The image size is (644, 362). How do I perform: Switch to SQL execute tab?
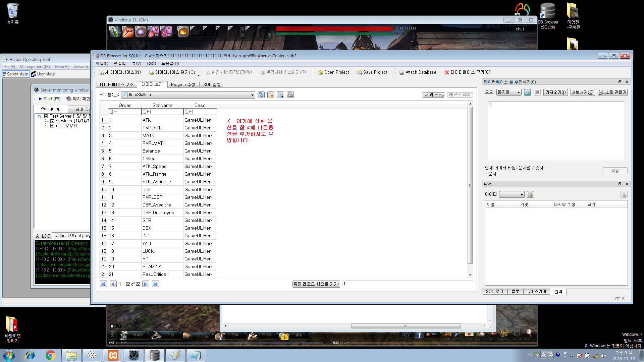click(x=212, y=84)
